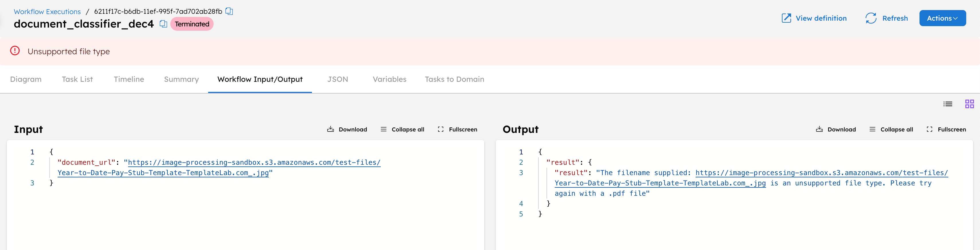
Task: Copy the workflow execution ID
Action: point(229,11)
